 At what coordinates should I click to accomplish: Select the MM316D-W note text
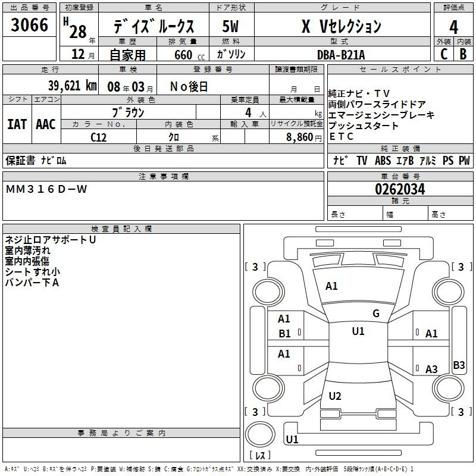coord(46,189)
